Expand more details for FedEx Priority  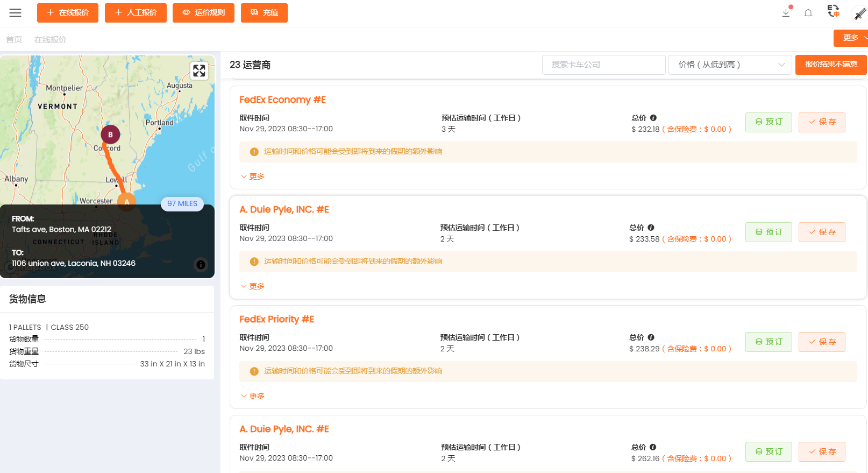[253, 396]
